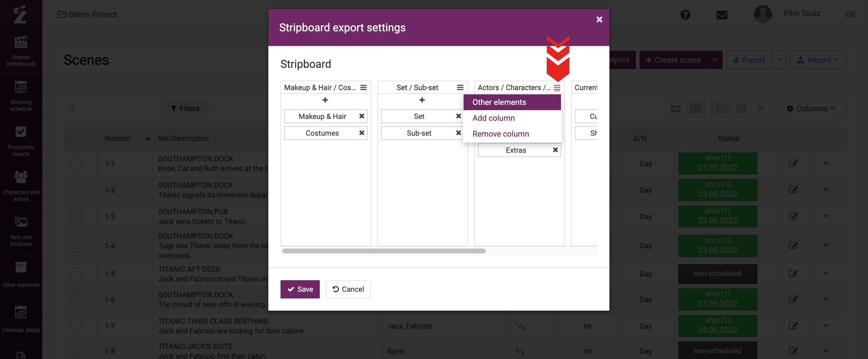The image size is (868, 359).
Task: Open Production reports in sidebar
Action: [x=21, y=142]
